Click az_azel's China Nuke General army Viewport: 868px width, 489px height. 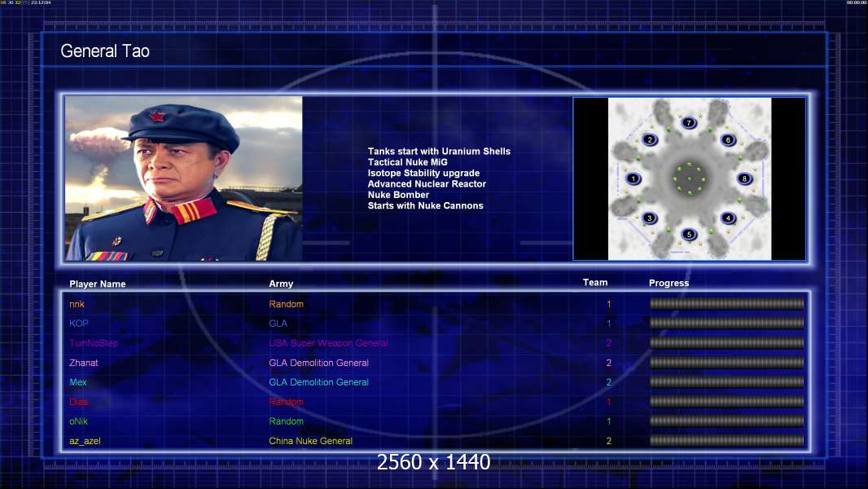310,441
